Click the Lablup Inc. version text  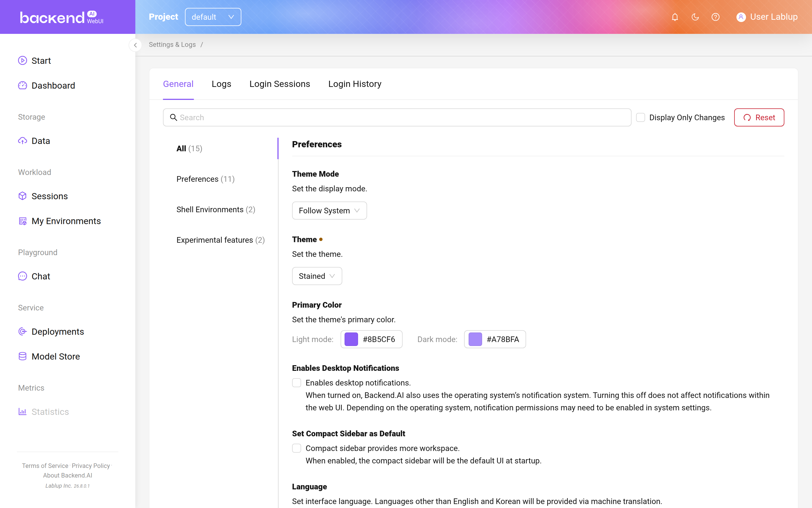coord(67,486)
